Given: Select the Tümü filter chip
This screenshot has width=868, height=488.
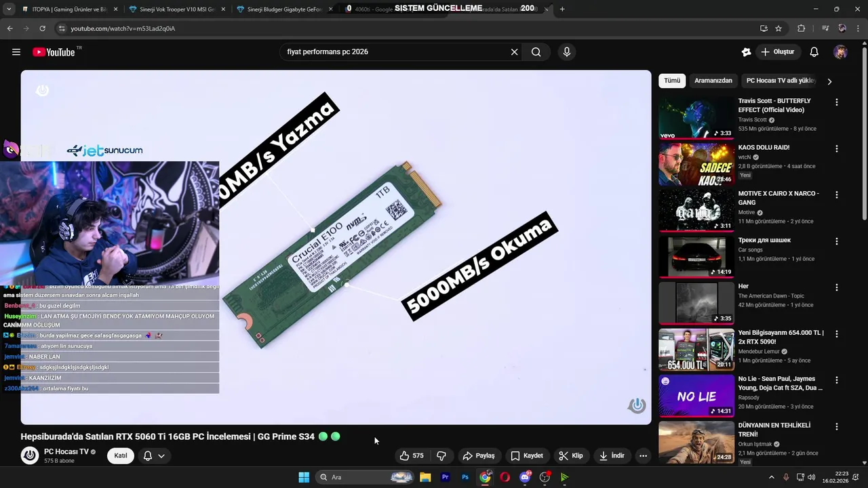Looking at the screenshot, I should coord(672,81).
